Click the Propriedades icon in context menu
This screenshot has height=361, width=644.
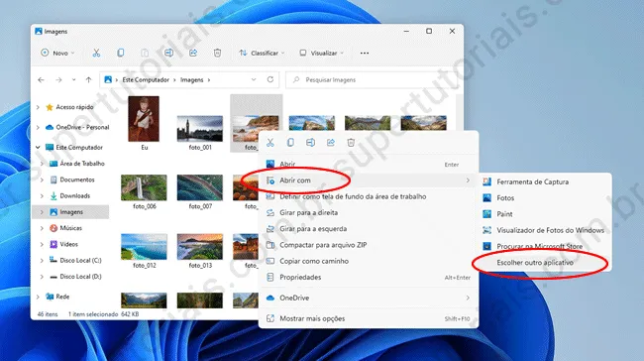[x=270, y=277]
